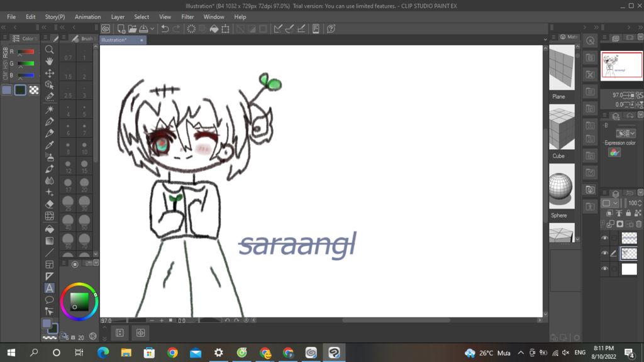The image size is (644, 362).
Task: Select the Eyedropper tool
Action: pos(49,145)
